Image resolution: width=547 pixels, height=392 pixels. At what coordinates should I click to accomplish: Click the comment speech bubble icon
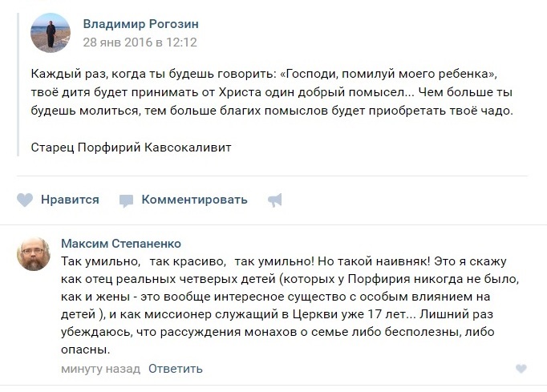[x=126, y=201]
